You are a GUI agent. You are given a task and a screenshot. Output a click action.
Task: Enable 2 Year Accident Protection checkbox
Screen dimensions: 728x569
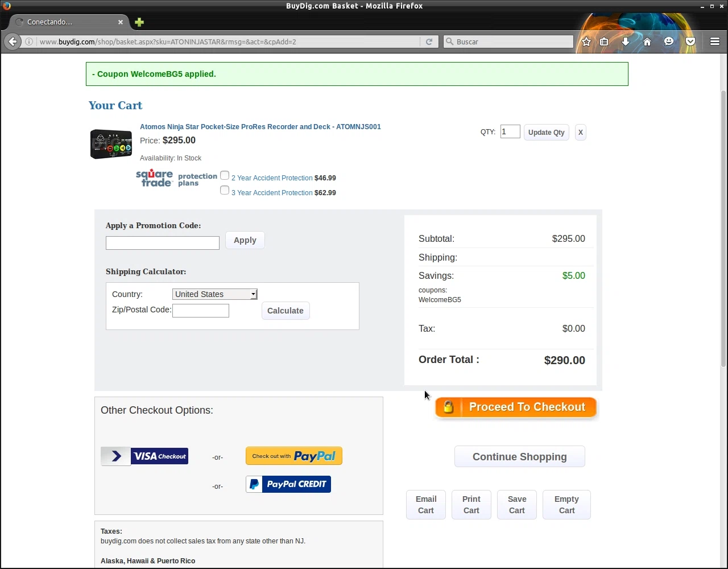[x=225, y=176]
